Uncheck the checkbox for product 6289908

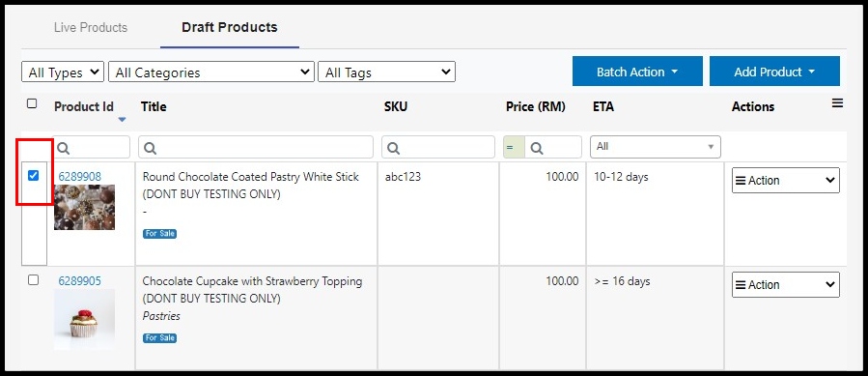point(33,176)
